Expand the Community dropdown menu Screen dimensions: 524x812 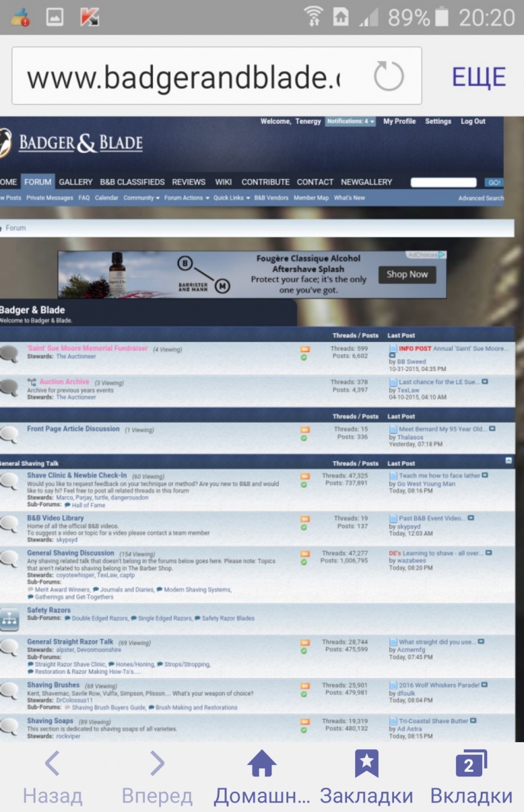(141, 198)
